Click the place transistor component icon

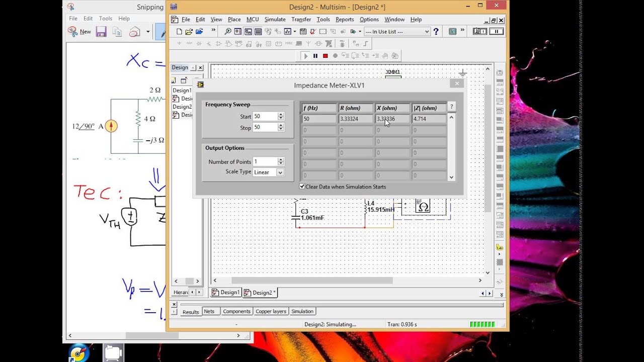[x=209, y=44]
